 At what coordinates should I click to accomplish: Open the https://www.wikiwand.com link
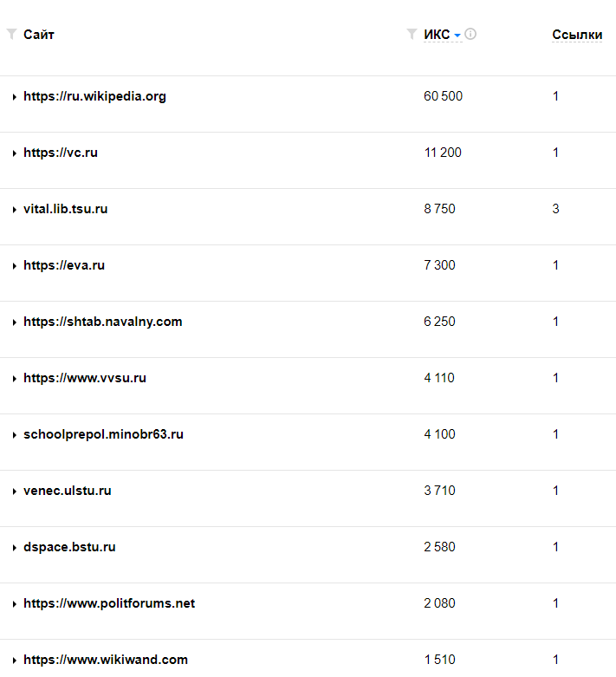(106, 660)
